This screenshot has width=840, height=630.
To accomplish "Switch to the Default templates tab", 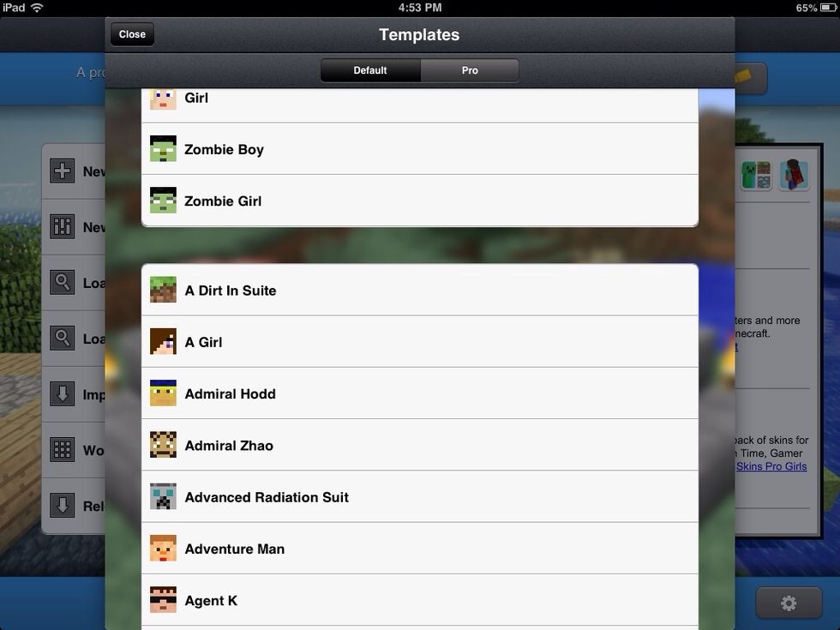I will [370, 70].
